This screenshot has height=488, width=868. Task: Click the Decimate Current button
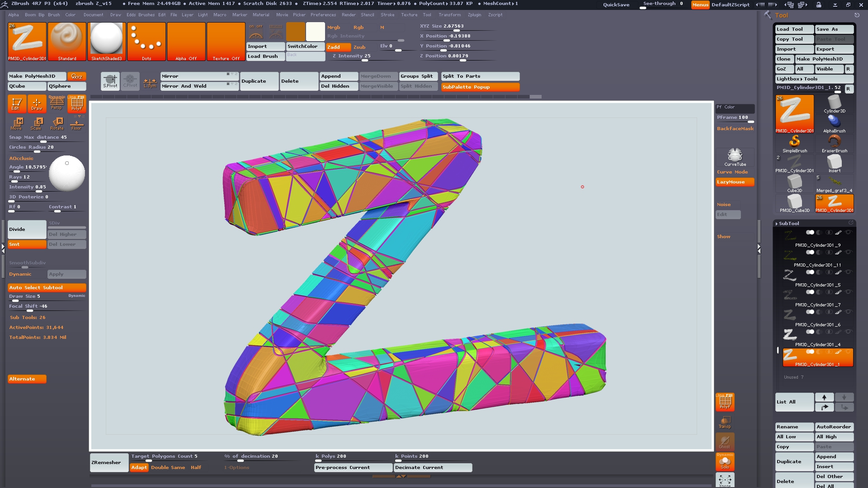pyautogui.click(x=433, y=467)
